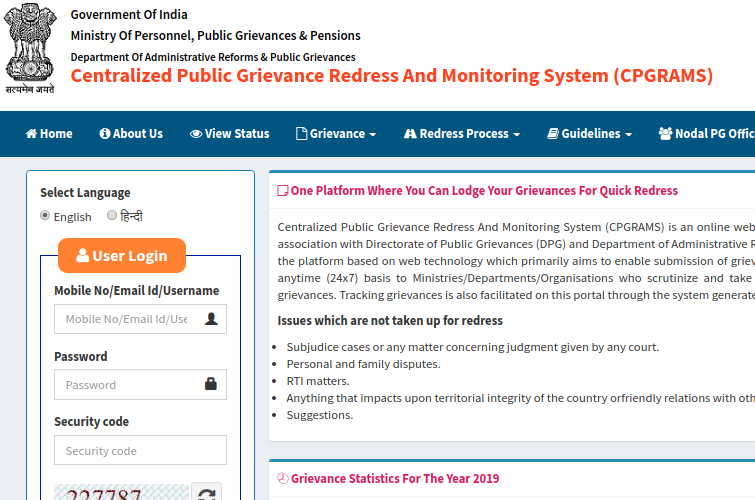Image resolution: width=755 pixels, height=500 pixels.
Task: Refresh the captcha security code image
Action: (206, 494)
